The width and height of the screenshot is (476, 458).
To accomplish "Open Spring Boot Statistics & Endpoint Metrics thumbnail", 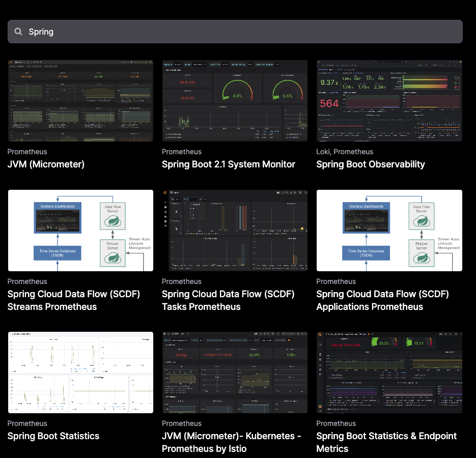I will (x=389, y=373).
